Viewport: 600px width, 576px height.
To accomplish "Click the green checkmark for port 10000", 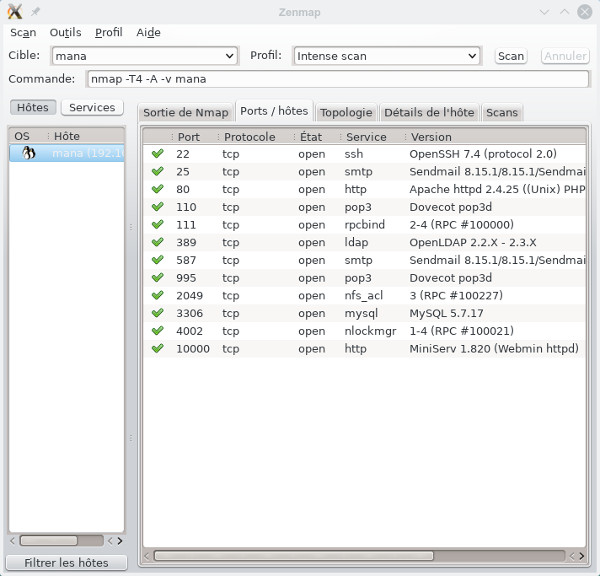I will tap(157, 349).
